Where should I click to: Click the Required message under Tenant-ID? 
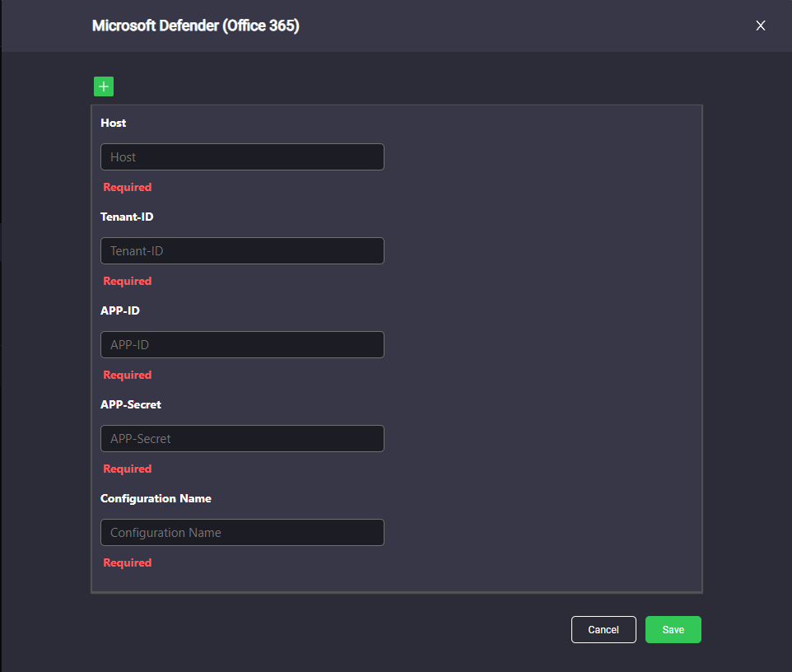pyautogui.click(x=128, y=282)
